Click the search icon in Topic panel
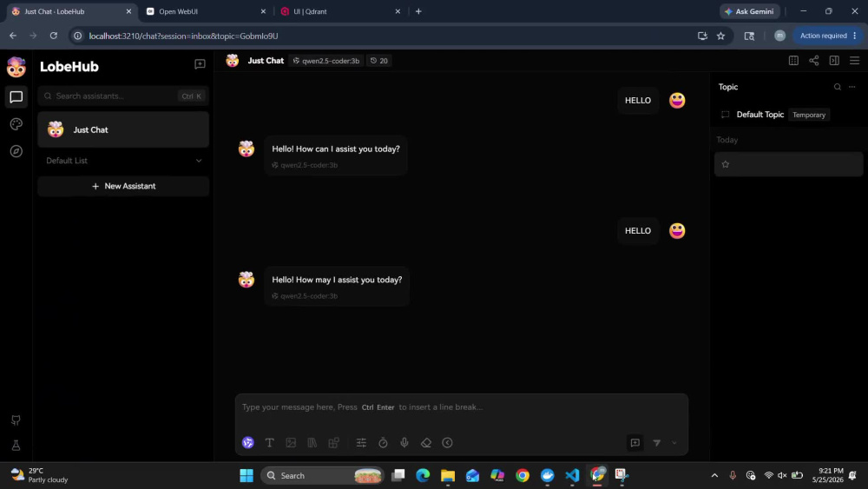 click(x=838, y=87)
